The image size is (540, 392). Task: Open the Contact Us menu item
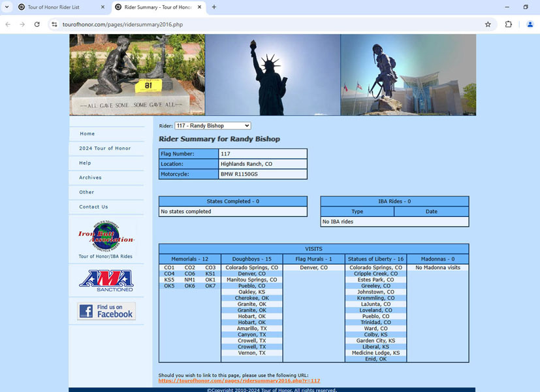tap(93, 206)
